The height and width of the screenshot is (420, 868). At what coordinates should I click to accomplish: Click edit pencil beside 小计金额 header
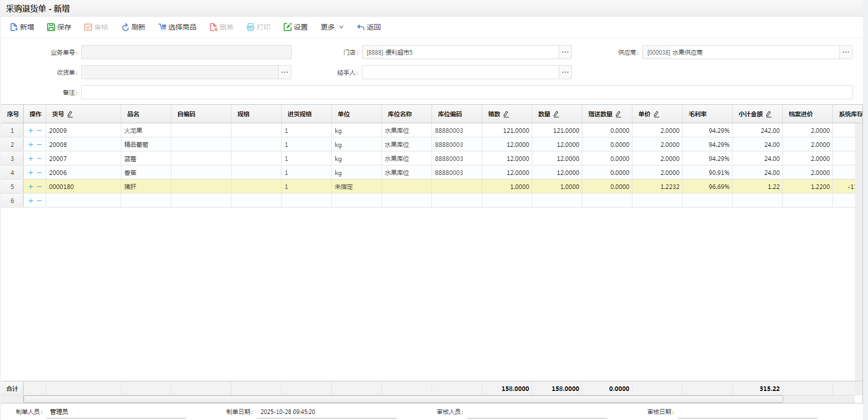tap(769, 114)
